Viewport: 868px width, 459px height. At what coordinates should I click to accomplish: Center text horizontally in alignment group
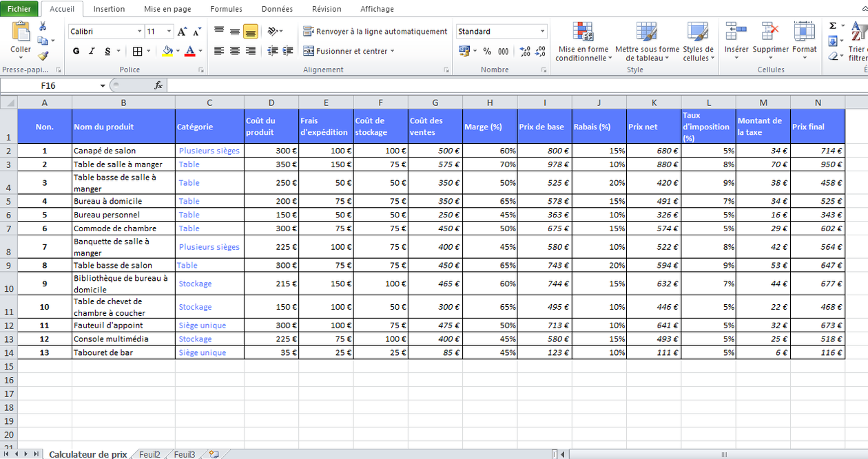[x=235, y=51]
